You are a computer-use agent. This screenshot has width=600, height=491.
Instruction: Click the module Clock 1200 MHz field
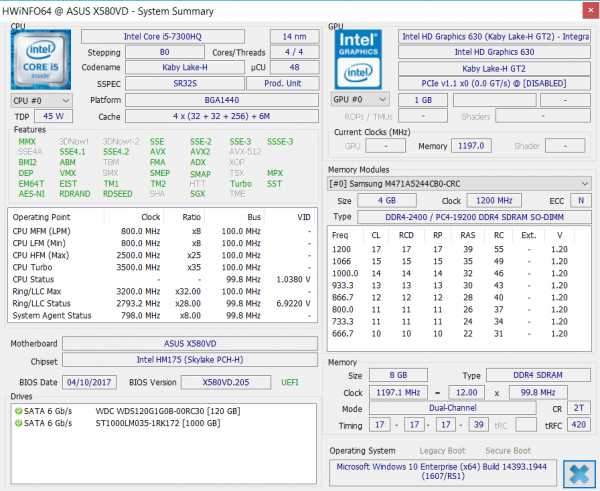click(x=494, y=201)
